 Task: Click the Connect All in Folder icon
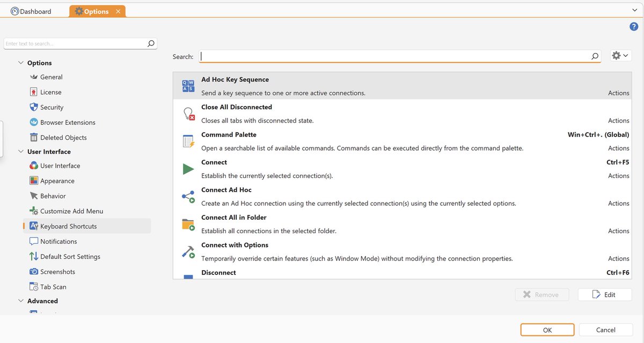point(188,225)
